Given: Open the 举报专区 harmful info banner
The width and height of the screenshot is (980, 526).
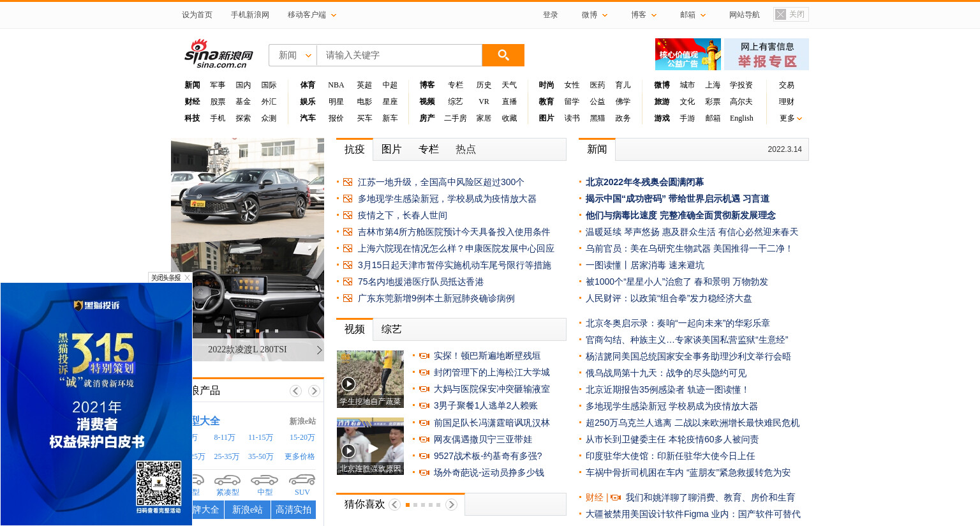Looking at the screenshot, I should click(x=767, y=54).
